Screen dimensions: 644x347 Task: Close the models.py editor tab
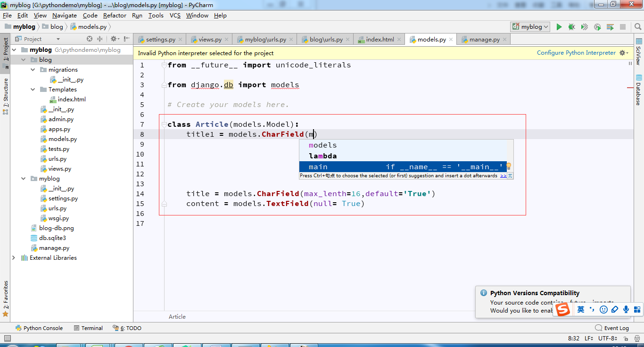(451, 40)
